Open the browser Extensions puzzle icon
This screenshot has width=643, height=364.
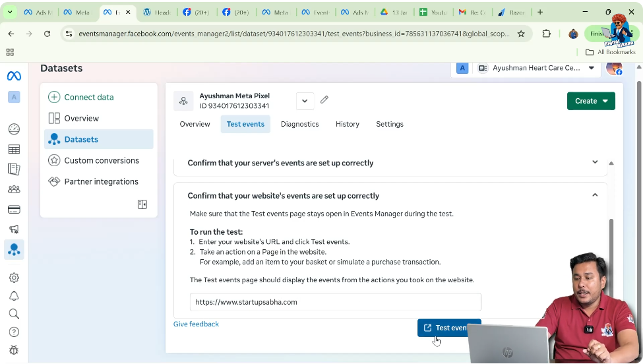[x=546, y=34]
